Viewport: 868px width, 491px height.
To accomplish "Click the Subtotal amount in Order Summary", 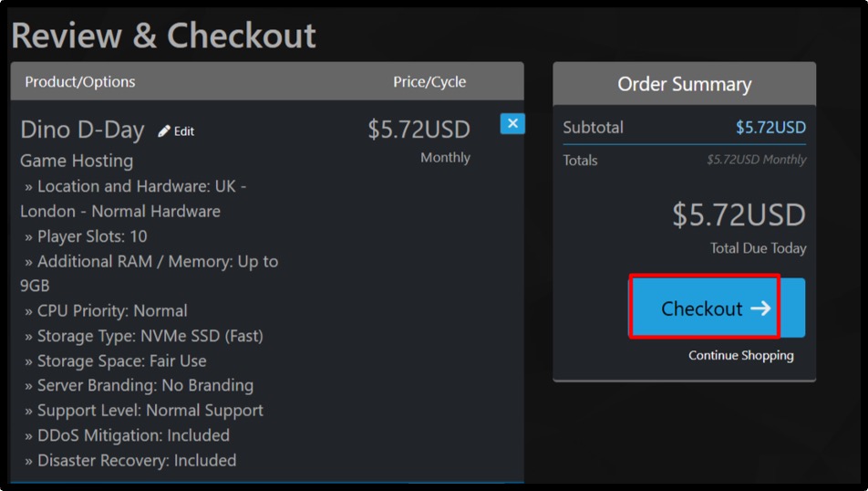I will [770, 128].
